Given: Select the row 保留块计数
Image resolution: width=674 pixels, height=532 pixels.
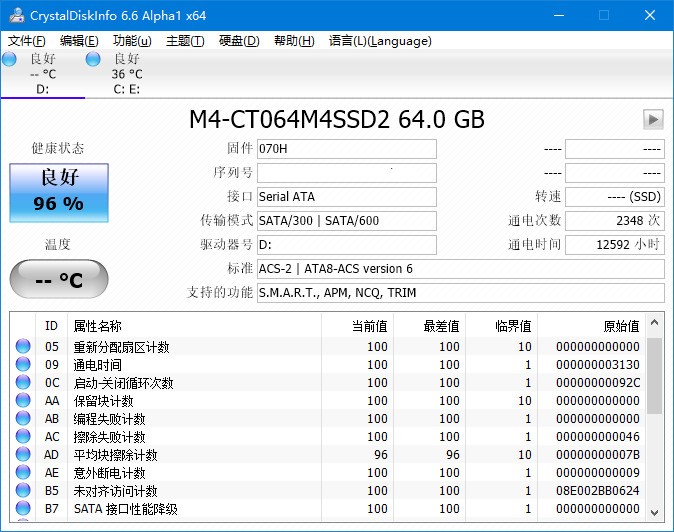Looking at the screenshot, I should click(x=328, y=401).
